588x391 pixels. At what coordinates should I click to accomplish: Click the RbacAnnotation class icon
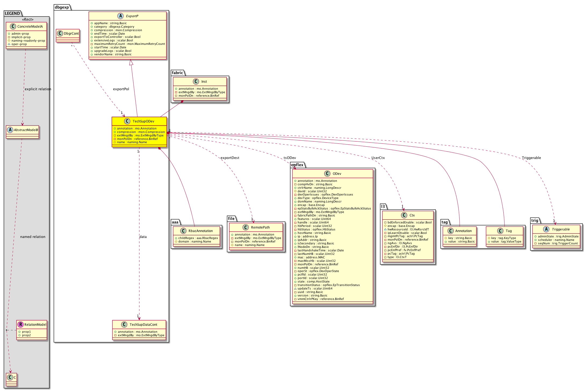[183, 231]
